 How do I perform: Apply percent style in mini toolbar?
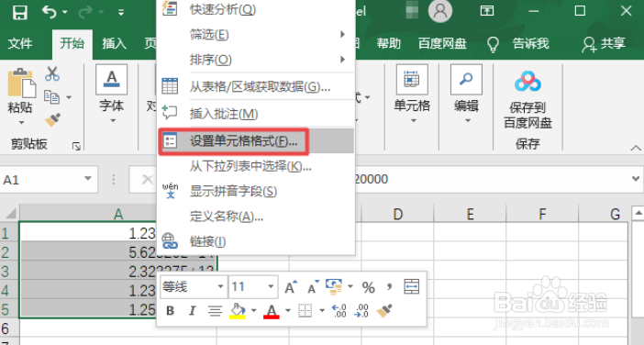(x=368, y=287)
